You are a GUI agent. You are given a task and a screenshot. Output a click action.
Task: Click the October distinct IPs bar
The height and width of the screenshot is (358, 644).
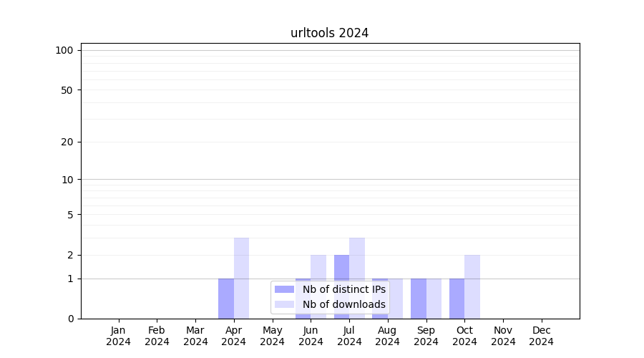pos(457,298)
